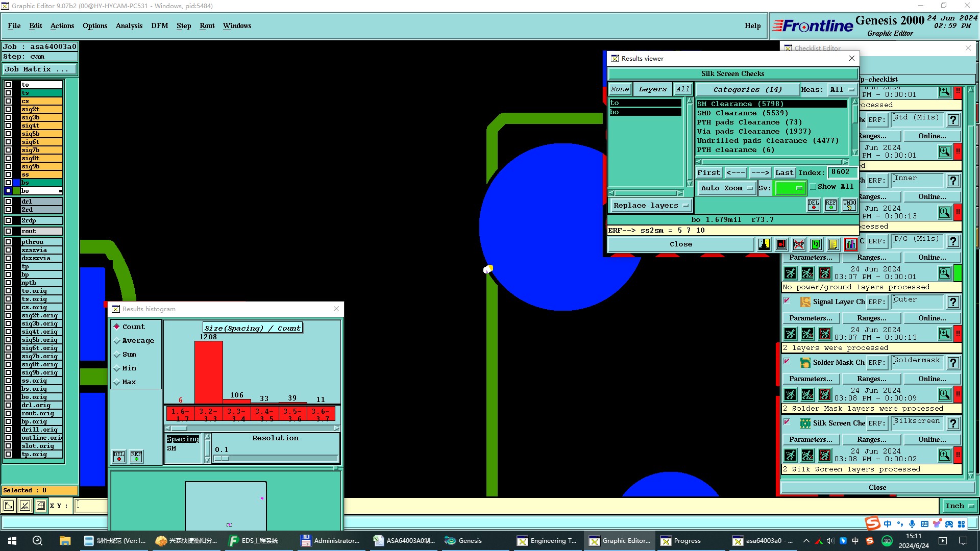Click the UNDO icon in Results viewer
The image size is (980, 551).
coord(849,205)
